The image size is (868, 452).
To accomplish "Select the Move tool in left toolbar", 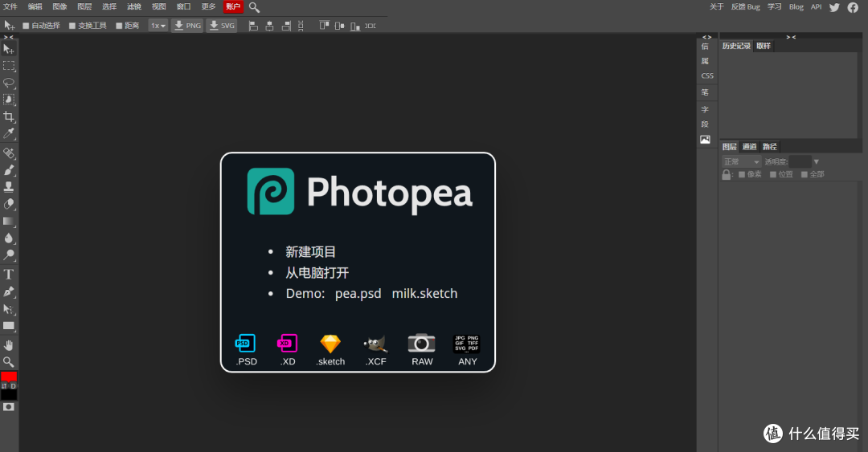I will pyautogui.click(x=8, y=49).
